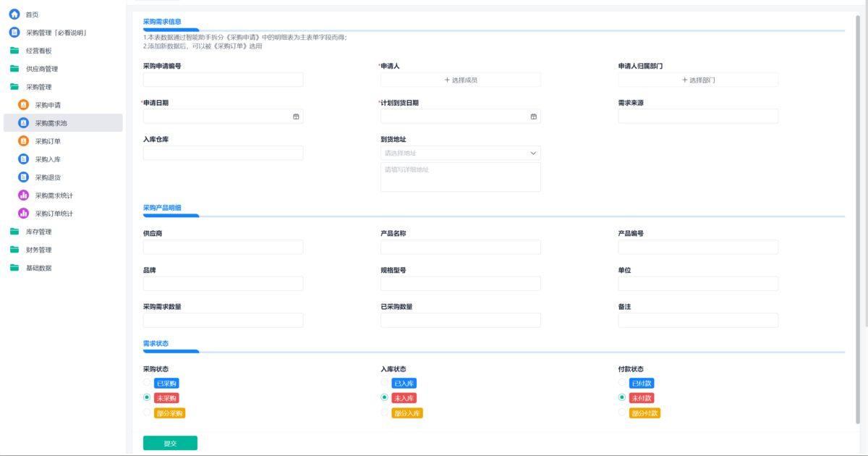868x456 pixels.
Task: Open the 采购入库 form icon
Action: pyautogui.click(x=23, y=159)
